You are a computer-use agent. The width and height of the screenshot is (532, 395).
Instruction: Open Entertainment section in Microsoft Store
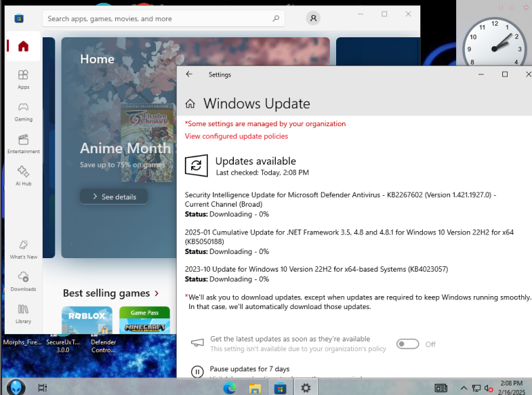[23, 144]
